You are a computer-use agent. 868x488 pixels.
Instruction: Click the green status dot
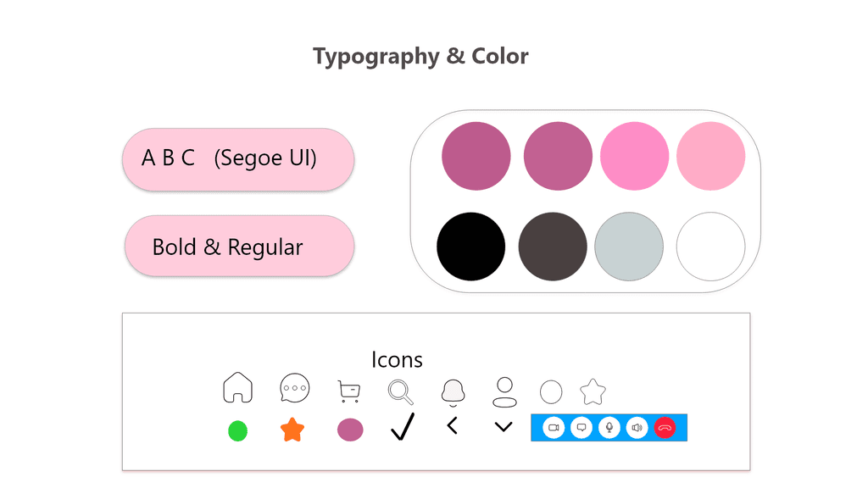[x=238, y=431]
